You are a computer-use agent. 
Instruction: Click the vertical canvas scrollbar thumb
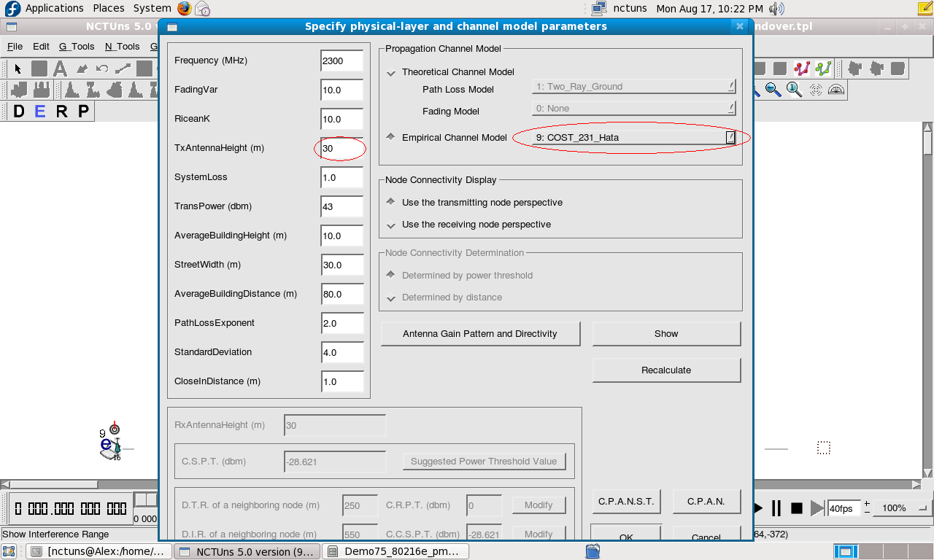pyautogui.click(x=928, y=144)
